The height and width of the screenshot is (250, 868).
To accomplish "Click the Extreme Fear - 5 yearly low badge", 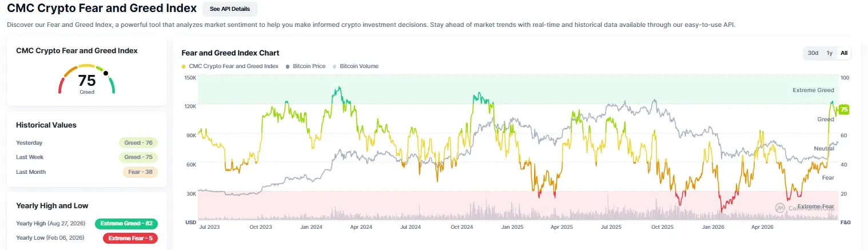I will [x=130, y=238].
